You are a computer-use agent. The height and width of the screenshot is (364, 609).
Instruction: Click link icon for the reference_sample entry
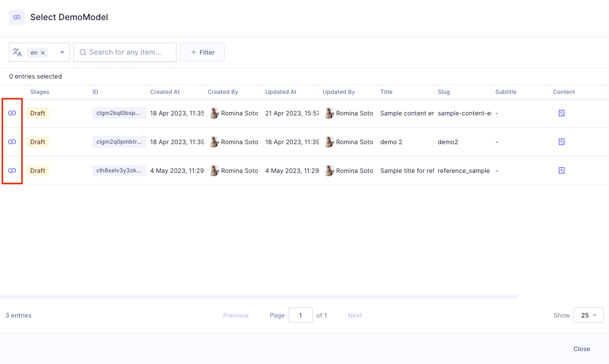[x=12, y=171]
